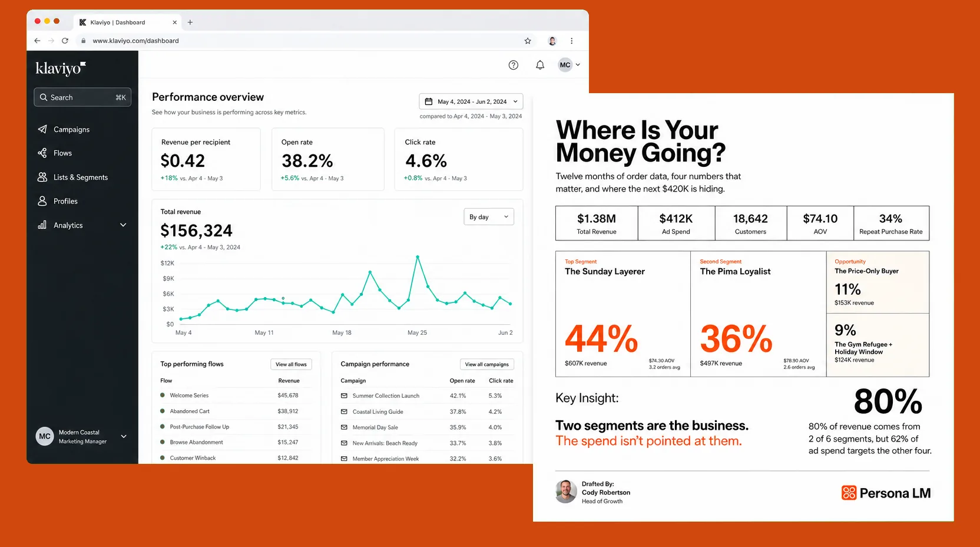Click the envelope icon for Memorial Day Sale
The height and width of the screenshot is (547, 980).
click(x=344, y=427)
